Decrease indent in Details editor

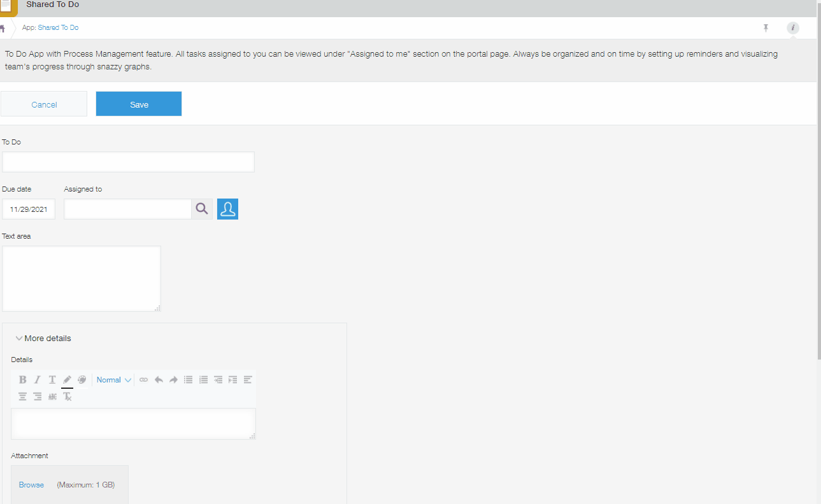[x=232, y=380]
